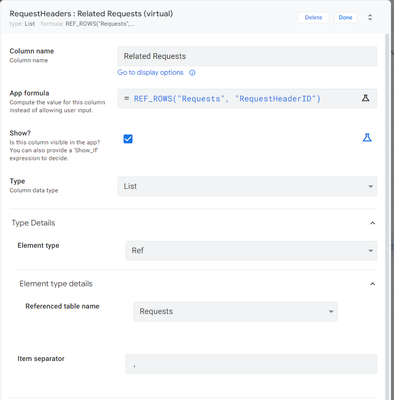Screen dimensions: 394x400
Task: Click the Delete button
Action: tap(313, 17)
